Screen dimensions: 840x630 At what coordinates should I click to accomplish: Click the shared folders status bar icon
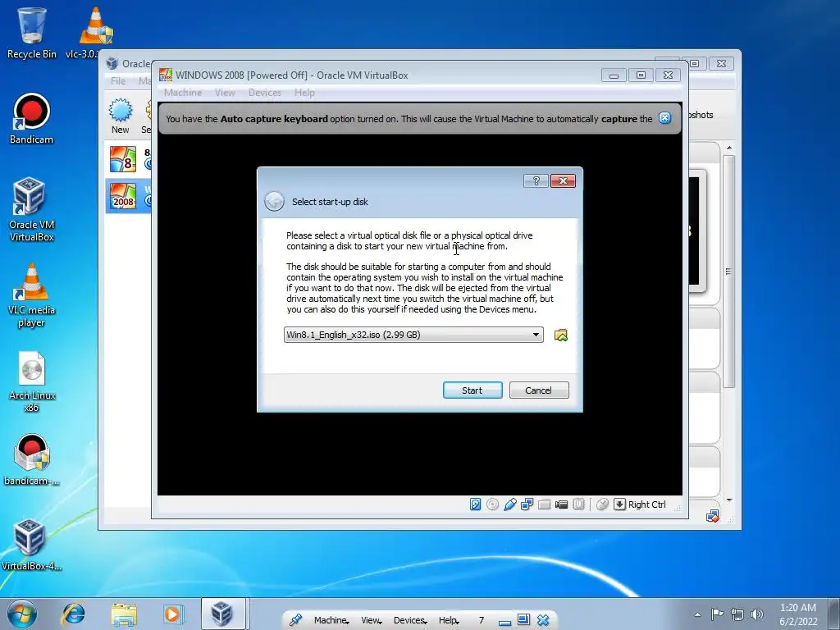(545, 504)
